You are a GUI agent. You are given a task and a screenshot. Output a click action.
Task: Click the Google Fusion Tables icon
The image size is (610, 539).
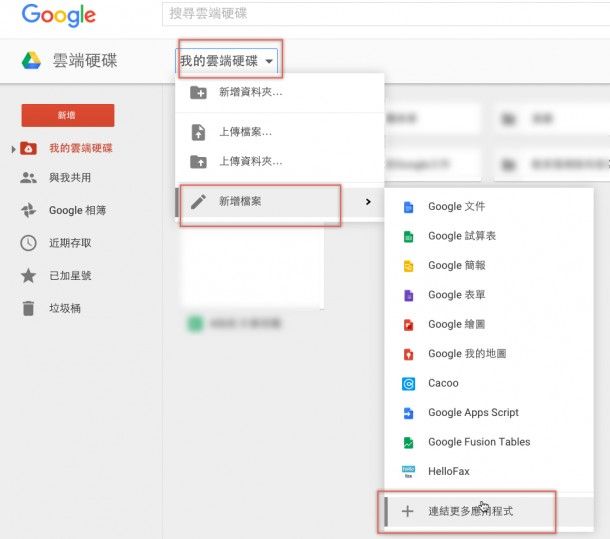(x=408, y=442)
